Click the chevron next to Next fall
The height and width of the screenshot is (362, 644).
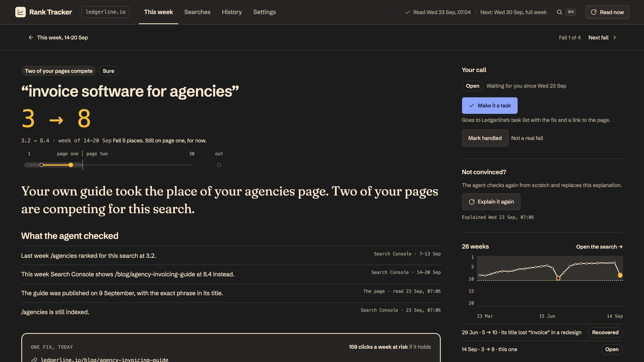coord(615,37)
